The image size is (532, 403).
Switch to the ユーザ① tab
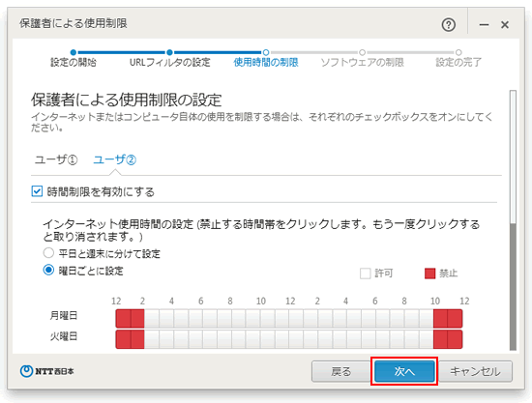pyautogui.click(x=56, y=159)
